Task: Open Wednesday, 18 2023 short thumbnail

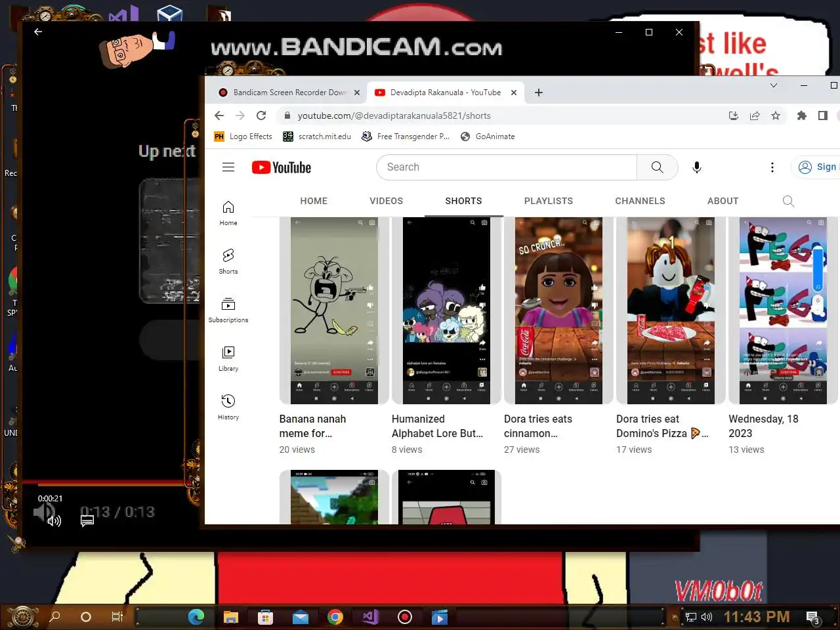Action: 783,310
